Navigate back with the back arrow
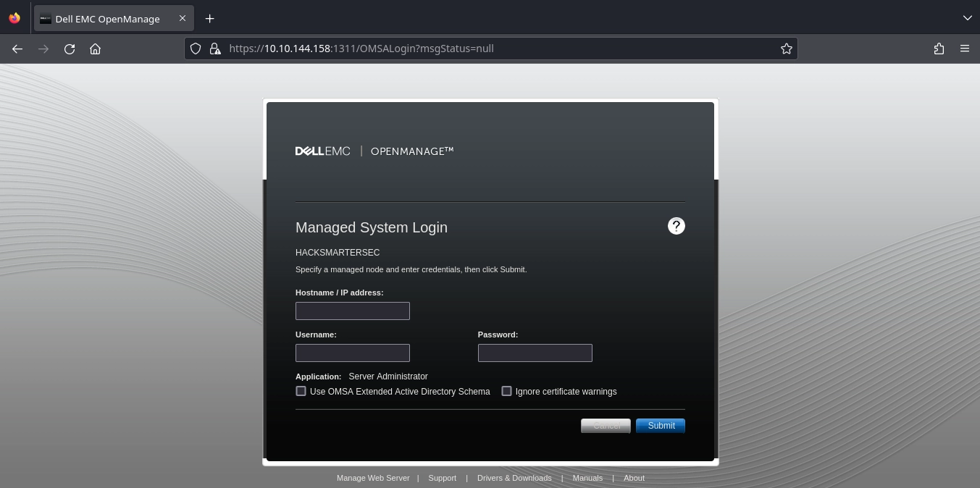The height and width of the screenshot is (488, 980). tap(17, 49)
